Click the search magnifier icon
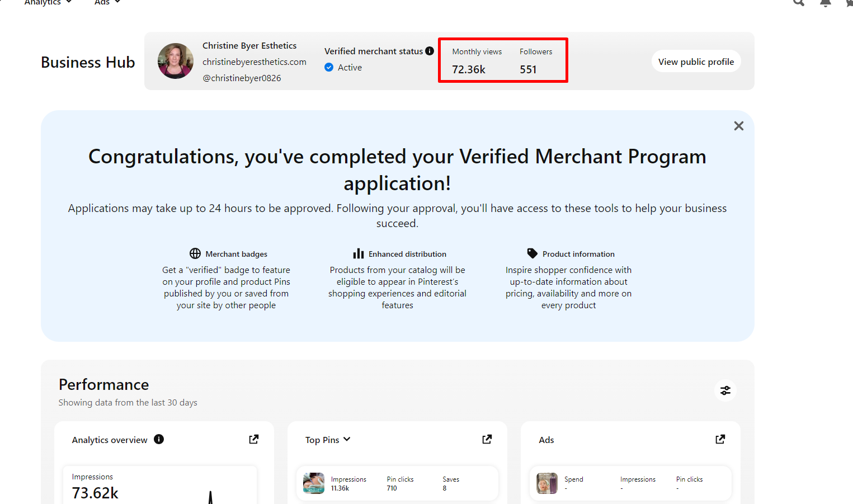Image resolution: width=853 pixels, height=504 pixels. point(799,3)
